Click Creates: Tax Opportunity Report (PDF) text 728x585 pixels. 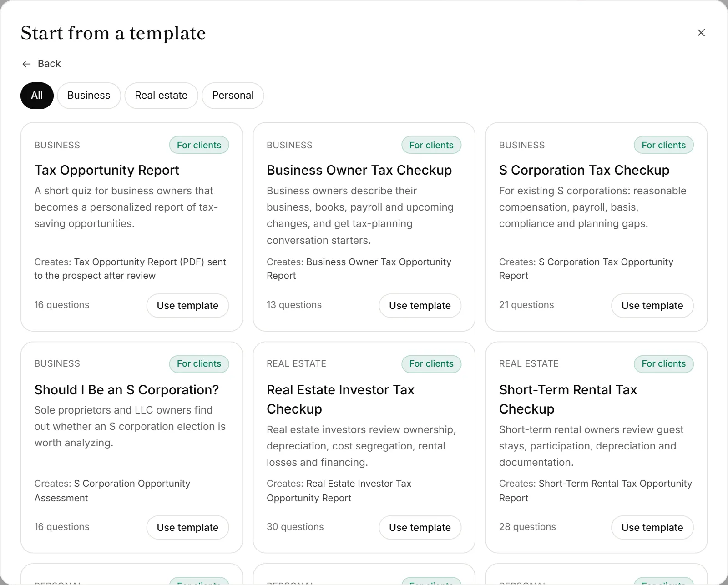pyautogui.click(x=130, y=269)
